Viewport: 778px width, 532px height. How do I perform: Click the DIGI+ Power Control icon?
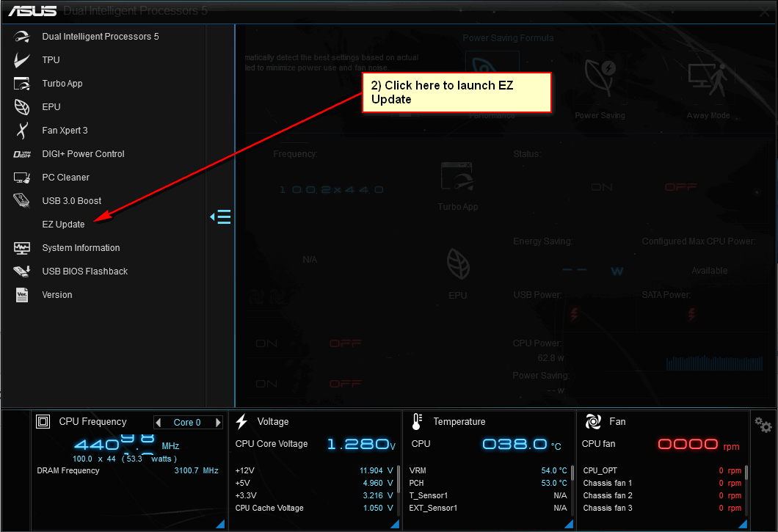22,154
